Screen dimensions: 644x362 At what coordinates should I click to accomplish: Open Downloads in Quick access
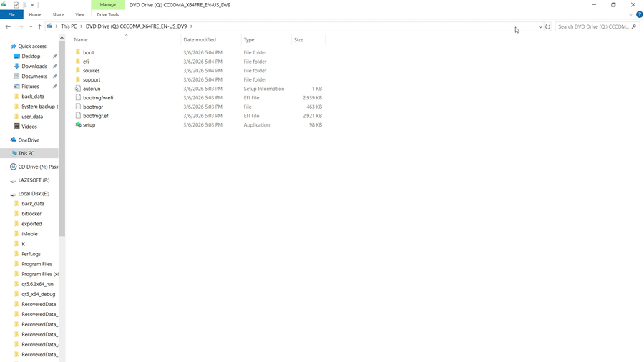pos(34,66)
